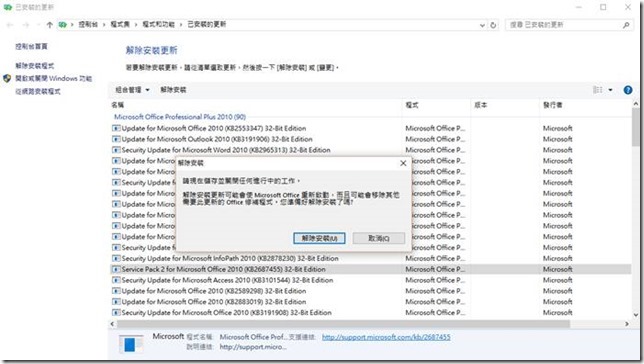The width and height of the screenshot is (644, 364).
Task: Click the Uninstall (解除安裝) button in the dialog
Action: (319, 238)
